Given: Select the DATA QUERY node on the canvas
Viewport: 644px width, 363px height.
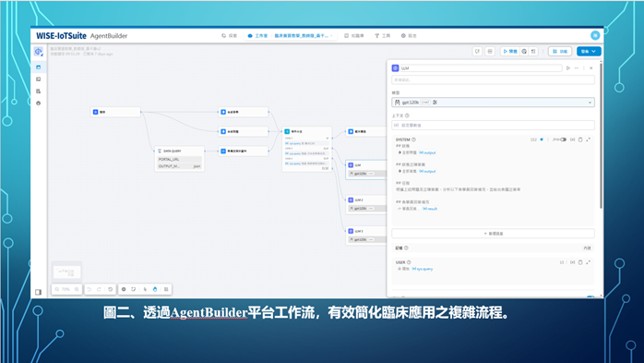Looking at the screenshot, I should (180, 159).
